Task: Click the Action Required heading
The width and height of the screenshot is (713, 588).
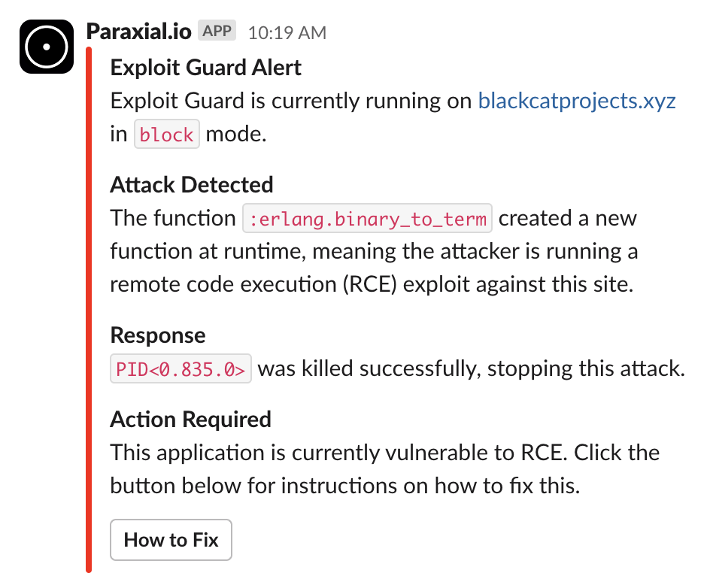Action: point(190,420)
